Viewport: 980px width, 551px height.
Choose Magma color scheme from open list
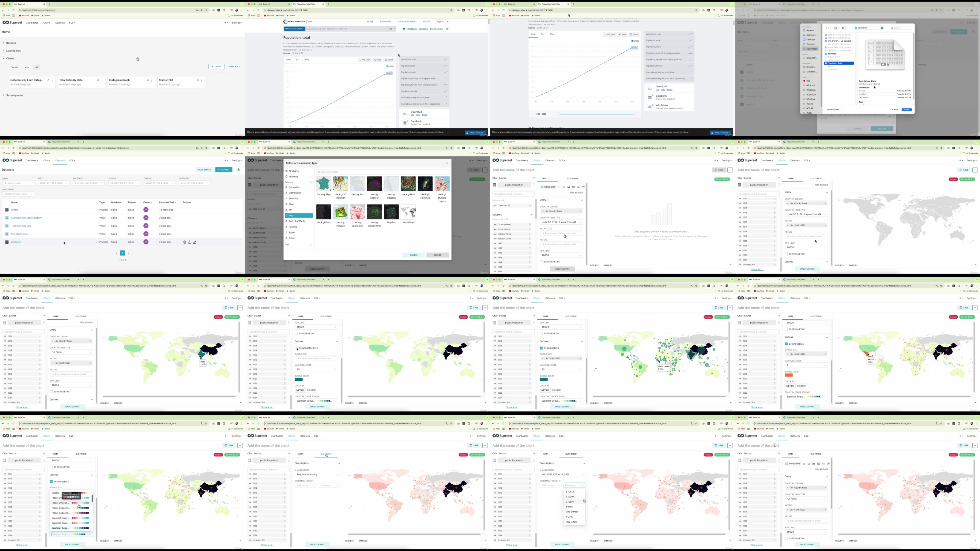click(71, 493)
